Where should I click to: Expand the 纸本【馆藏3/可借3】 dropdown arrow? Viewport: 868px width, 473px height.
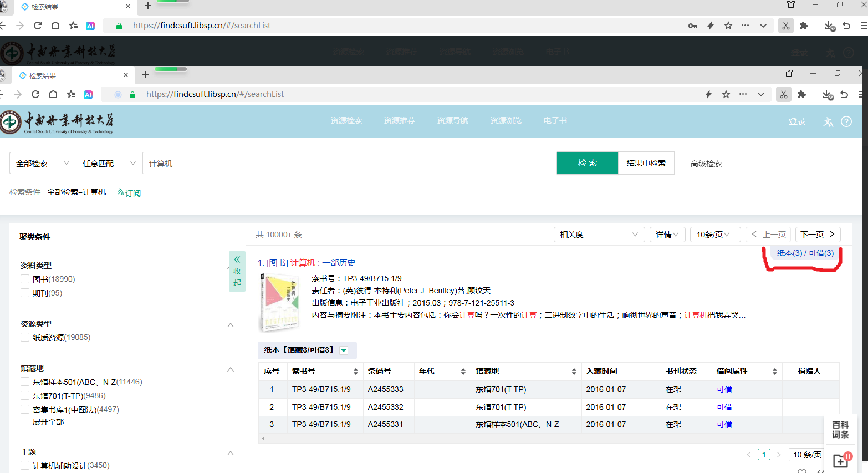[x=344, y=350]
